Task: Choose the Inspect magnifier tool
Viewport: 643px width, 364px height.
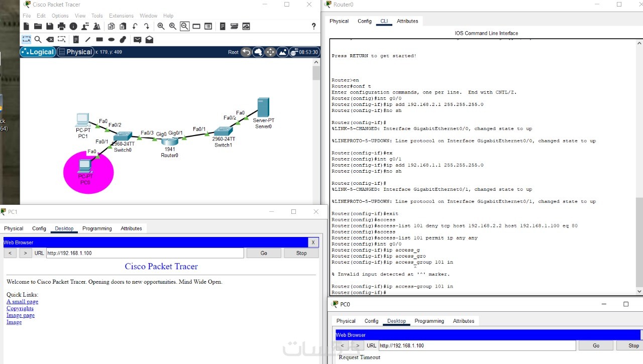Action: (x=38, y=39)
